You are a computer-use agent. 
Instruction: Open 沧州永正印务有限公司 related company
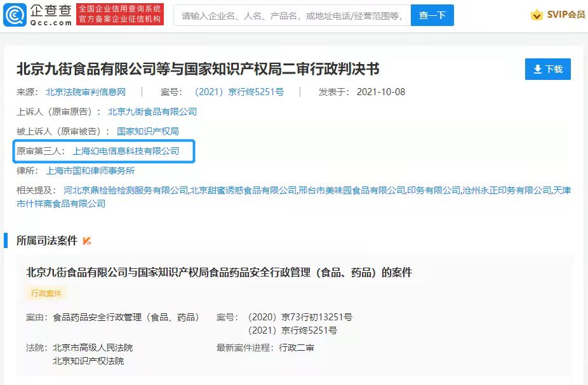click(x=507, y=190)
